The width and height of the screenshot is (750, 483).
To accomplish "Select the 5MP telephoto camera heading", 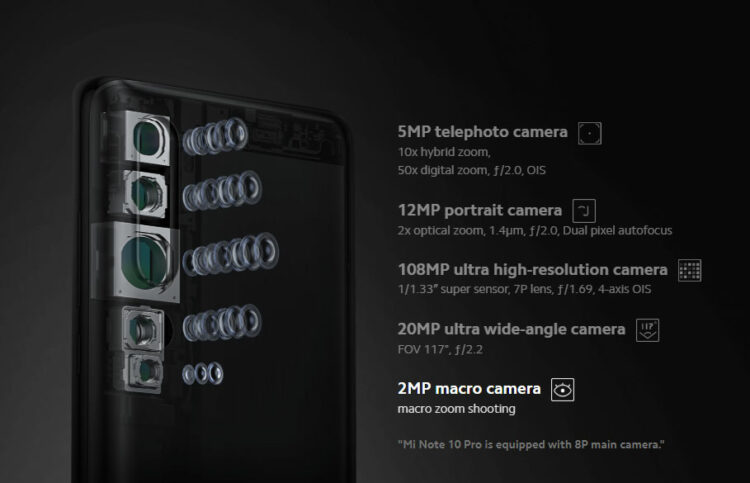I will [482, 132].
